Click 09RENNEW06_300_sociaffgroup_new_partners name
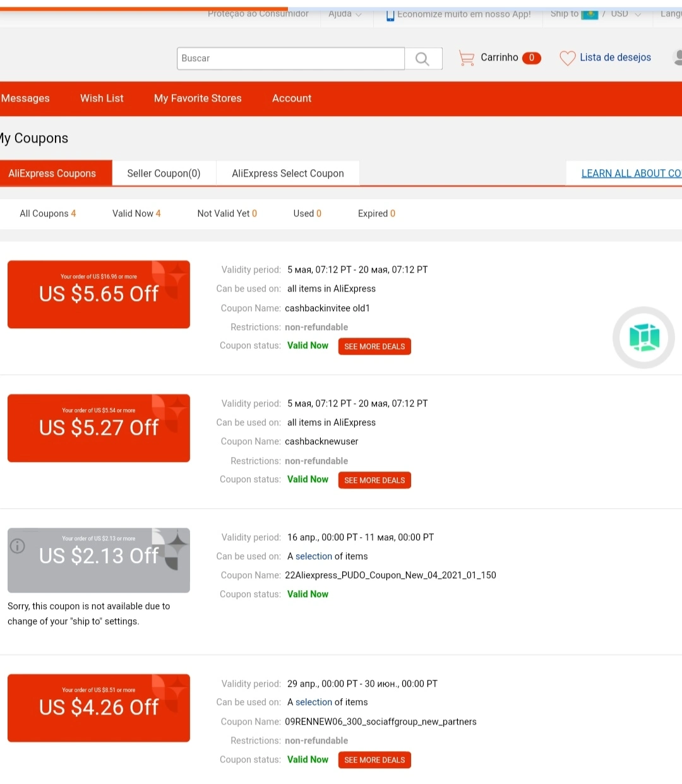 point(381,722)
